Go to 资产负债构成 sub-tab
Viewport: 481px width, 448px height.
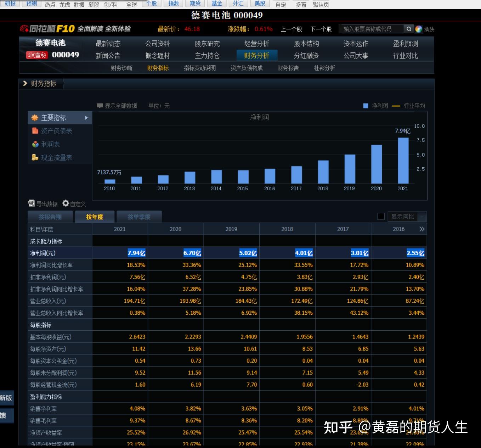[247, 68]
